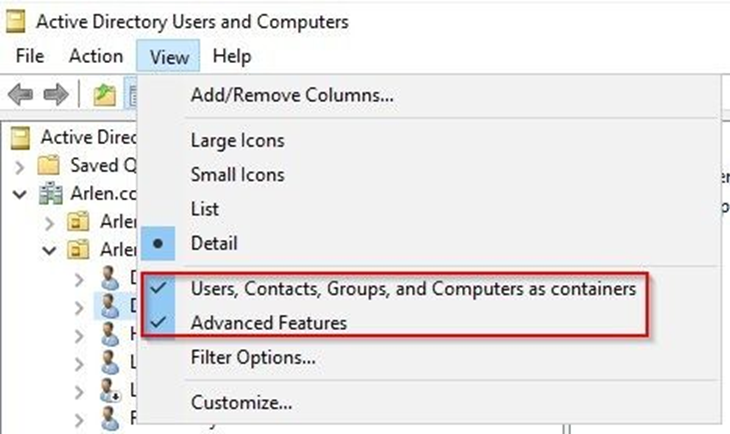Open the Action menu

click(96, 56)
